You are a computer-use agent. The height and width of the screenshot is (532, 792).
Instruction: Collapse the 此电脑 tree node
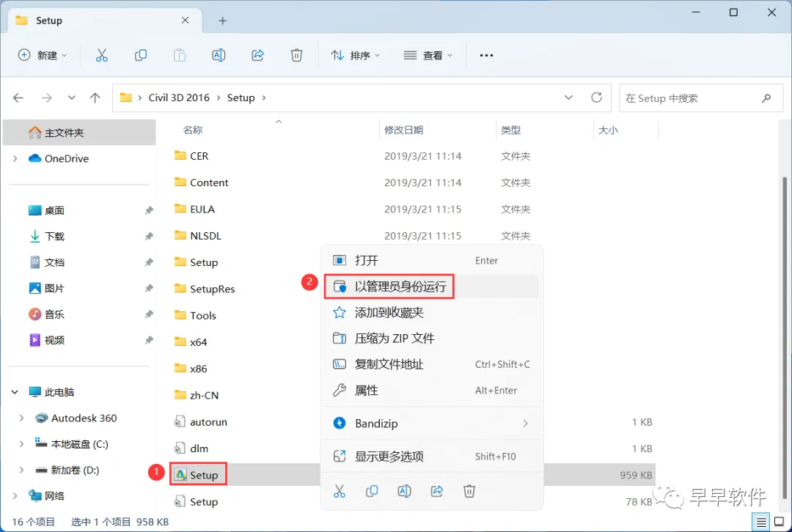tap(15, 392)
